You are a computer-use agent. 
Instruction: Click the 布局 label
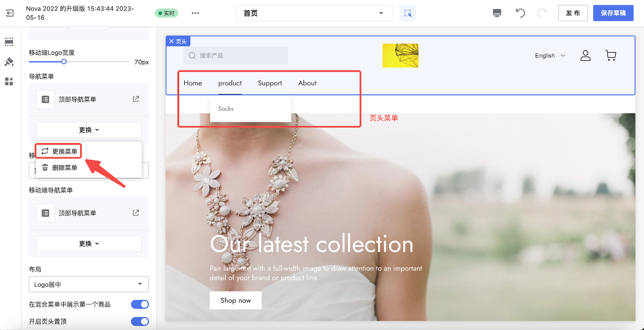point(35,269)
